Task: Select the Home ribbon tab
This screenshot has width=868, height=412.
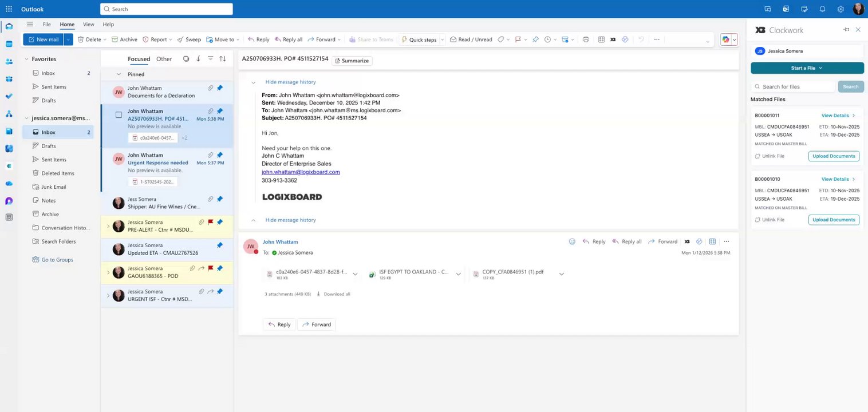Action: pyautogui.click(x=67, y=25)
